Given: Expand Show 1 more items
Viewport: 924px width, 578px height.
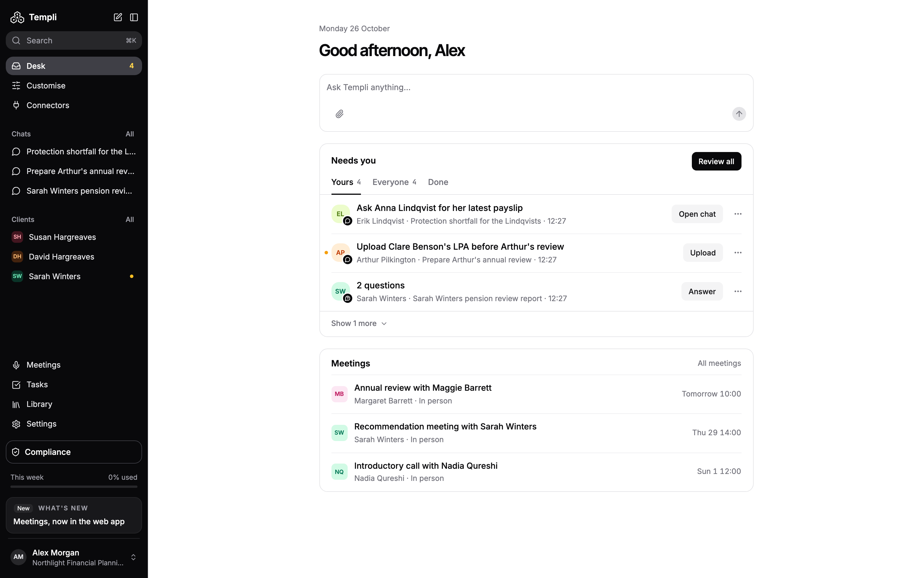Looking at the screenshot, I should 359,323.
